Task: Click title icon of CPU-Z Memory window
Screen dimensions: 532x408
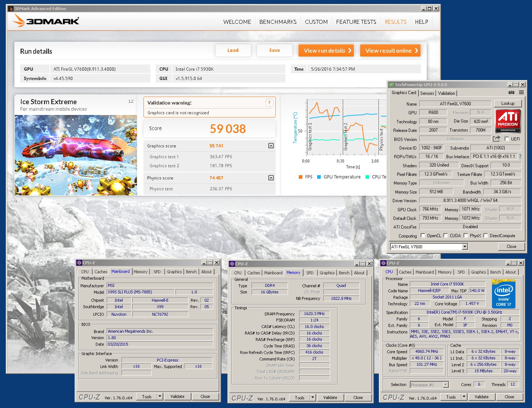Action: tap(232, 264)
